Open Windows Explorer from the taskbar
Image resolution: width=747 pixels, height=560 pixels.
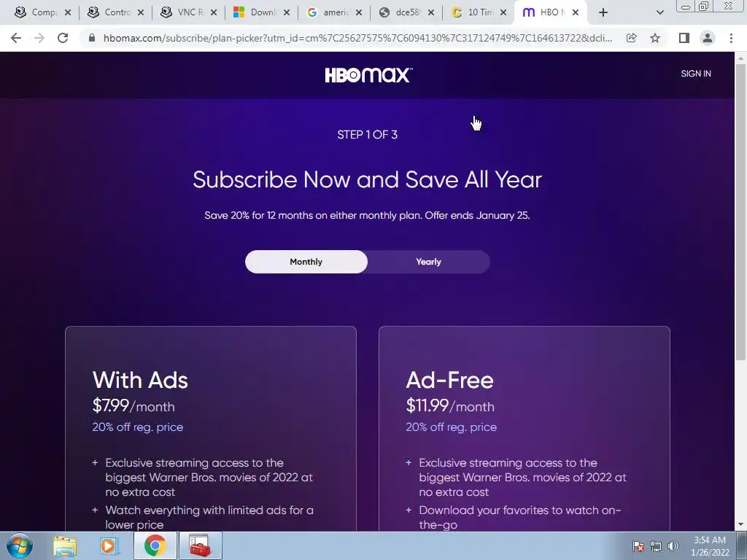pyautogui.click(x=65, y=546)
